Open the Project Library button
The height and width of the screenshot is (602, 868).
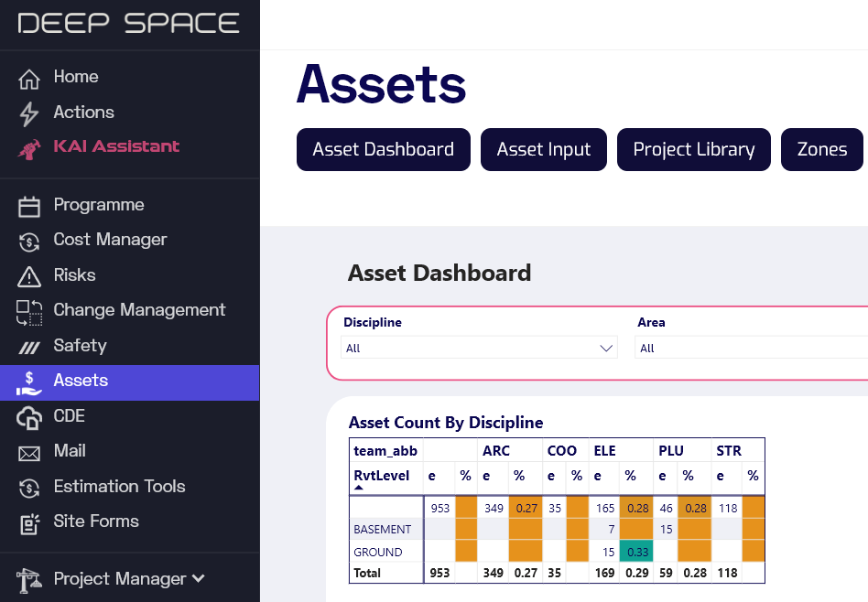pos(694,149)
